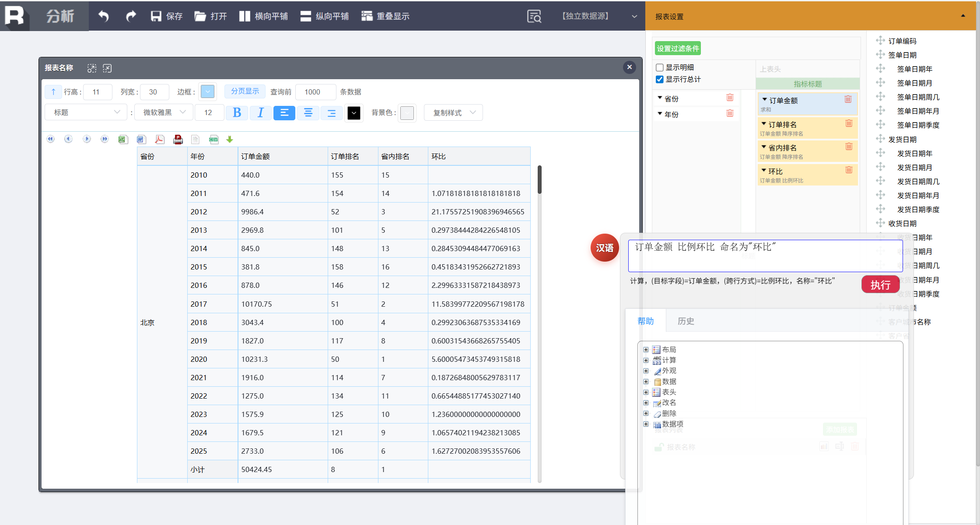This screenshot has width=980, height=525.
Task: Enable the 显示明细 checkbox
Action: (x=660, y=67)
